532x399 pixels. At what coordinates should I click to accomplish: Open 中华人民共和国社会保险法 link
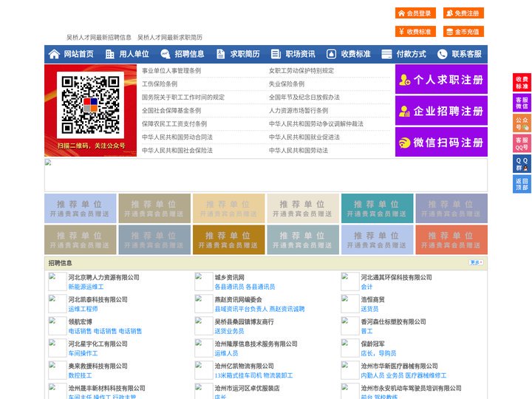point(177,150)
